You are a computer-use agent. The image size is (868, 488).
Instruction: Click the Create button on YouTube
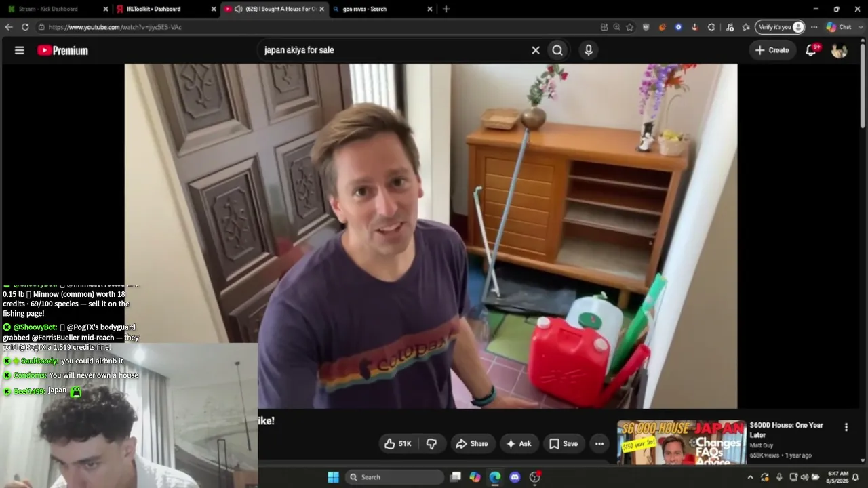pyautogui.click(x=772, y=50)
